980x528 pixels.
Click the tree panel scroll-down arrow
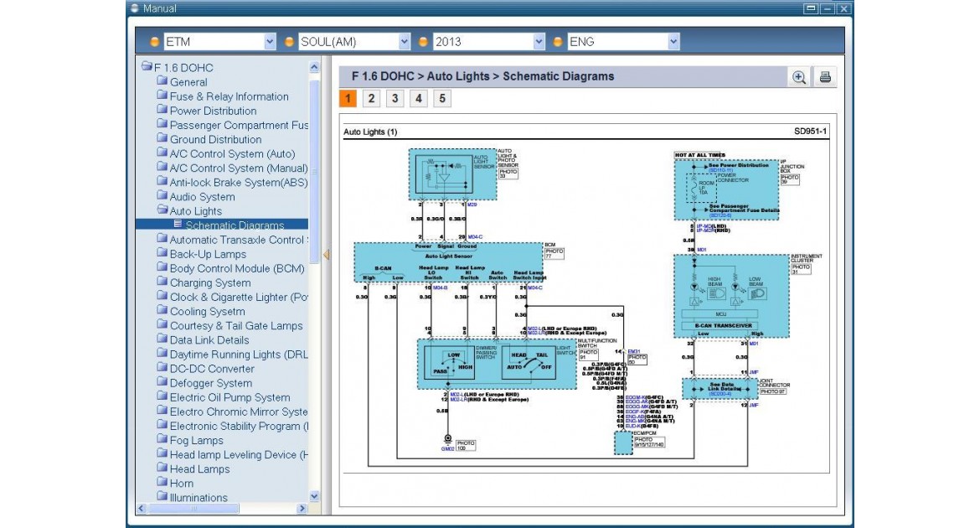[x=314, y=496]
